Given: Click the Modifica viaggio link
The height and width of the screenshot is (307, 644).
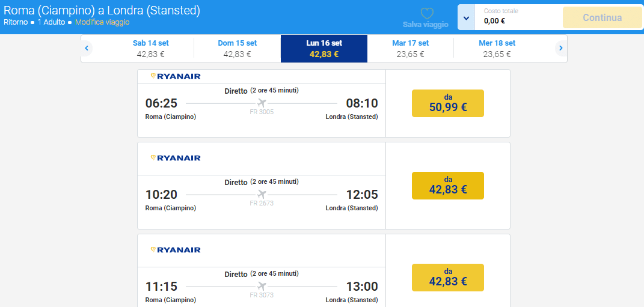Looking at the screenshot, I should (x=102, y=22).
